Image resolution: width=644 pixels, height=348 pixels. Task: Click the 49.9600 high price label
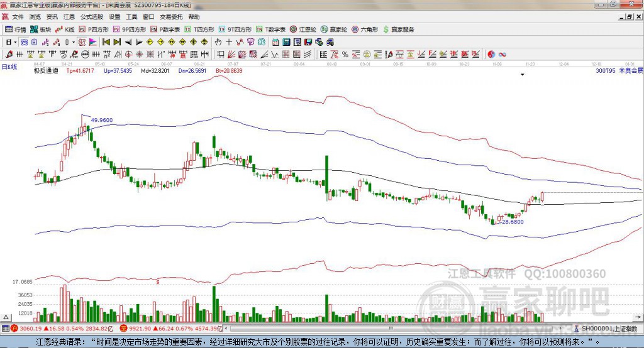pos(102,120)
